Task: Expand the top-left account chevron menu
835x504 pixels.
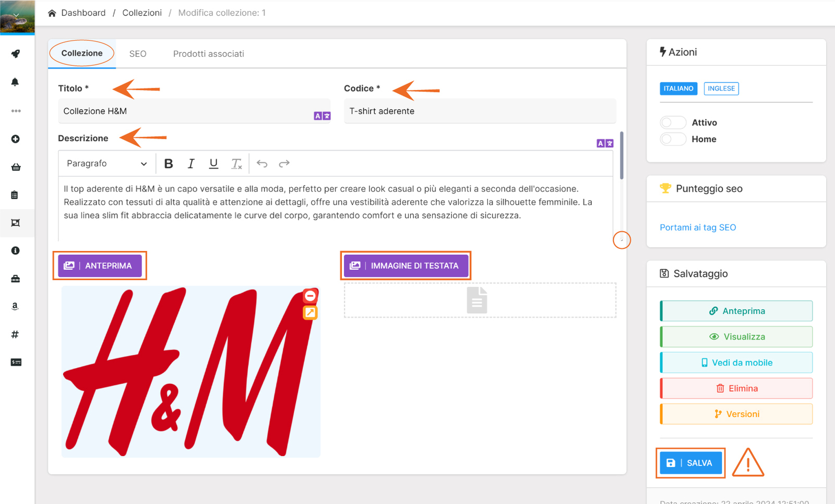Action: [x=16, y=15]
